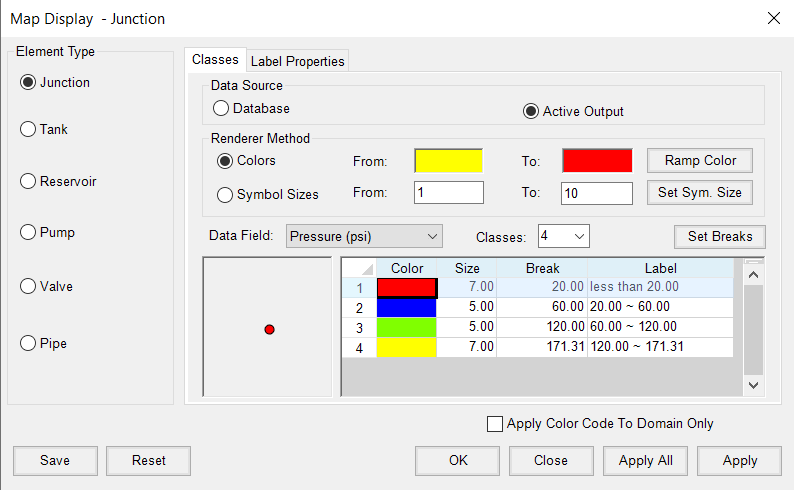This screenshot has width=794, height=490.
Task: Click break value 20.00 cell
Action: (x=542, y=287)
